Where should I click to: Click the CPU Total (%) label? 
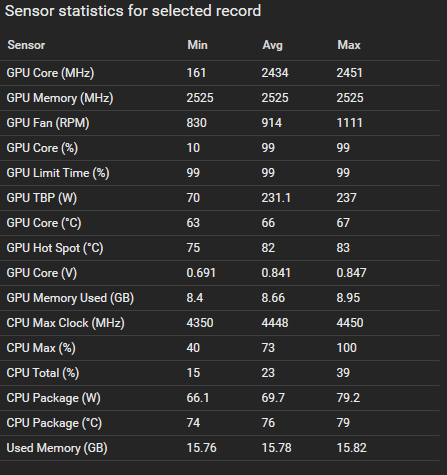[43, 373]
